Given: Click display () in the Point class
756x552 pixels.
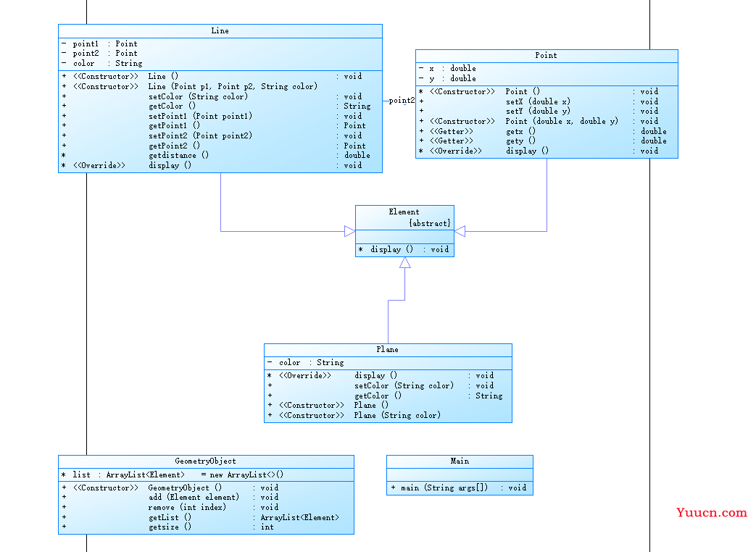Looking at the screenshot, I should tap(527, 151).
